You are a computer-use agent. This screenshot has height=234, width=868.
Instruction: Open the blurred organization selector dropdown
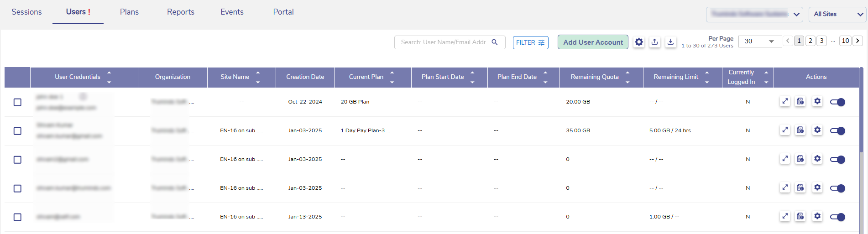coord(754,14)
